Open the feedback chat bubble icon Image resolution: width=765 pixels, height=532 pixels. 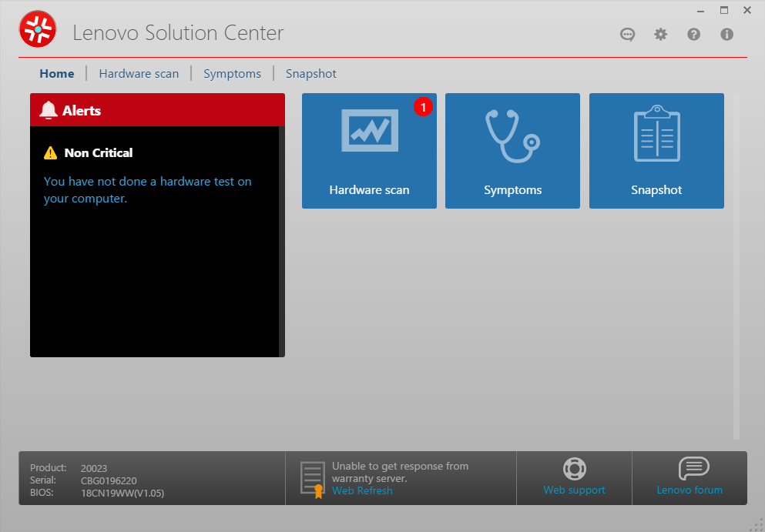[x=627, y=35]
